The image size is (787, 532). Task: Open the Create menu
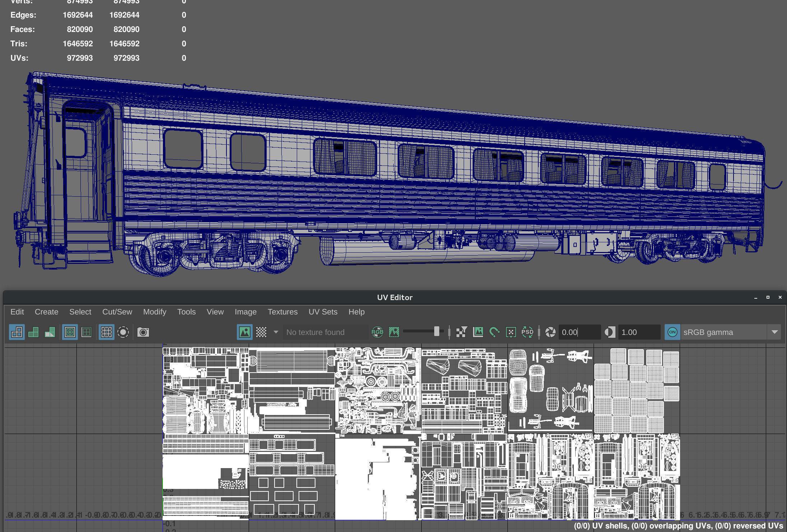coord(46,312)
